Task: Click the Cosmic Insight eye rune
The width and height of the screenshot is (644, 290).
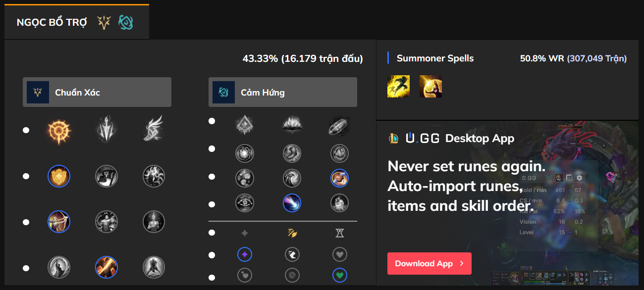Action: (244, 203)
